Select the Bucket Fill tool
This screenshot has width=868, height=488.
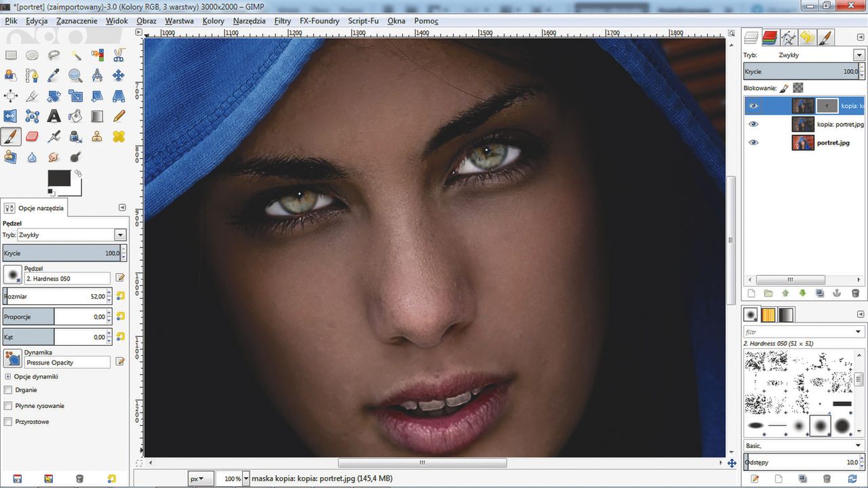(75, 116)
